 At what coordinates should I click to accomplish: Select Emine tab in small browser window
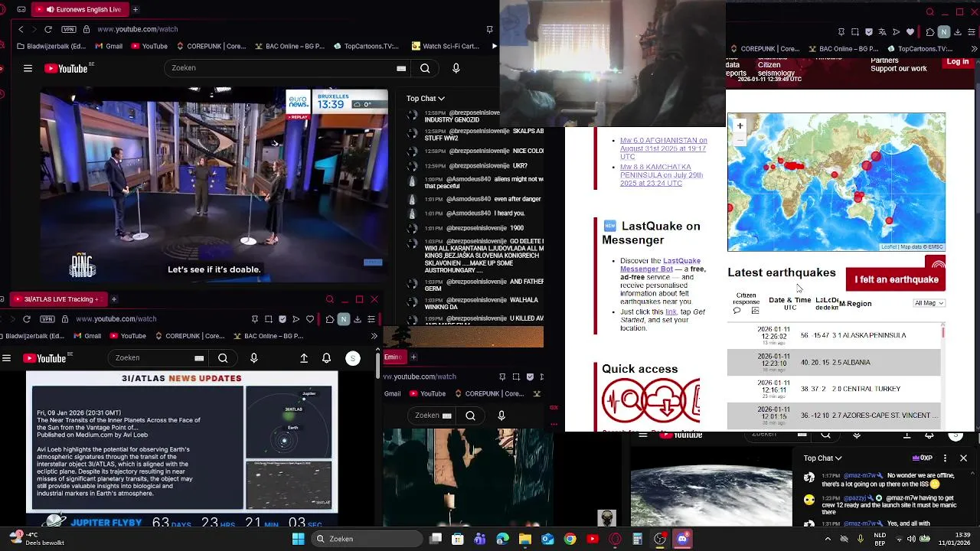click(x=394, y=357)
